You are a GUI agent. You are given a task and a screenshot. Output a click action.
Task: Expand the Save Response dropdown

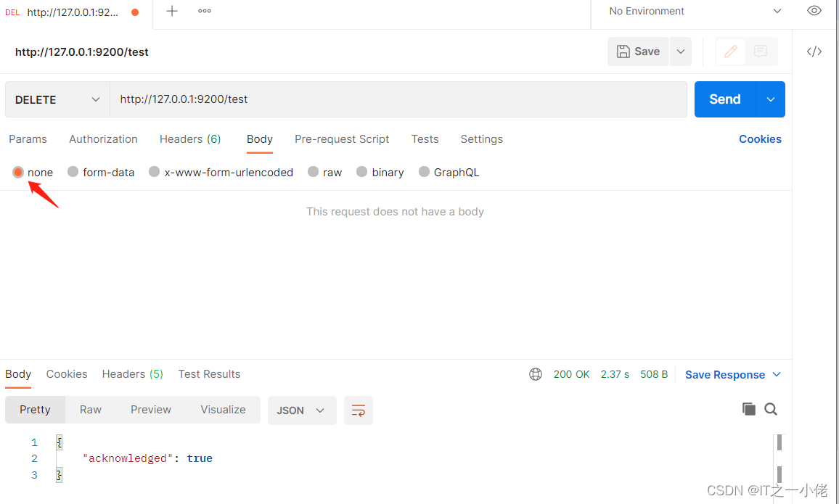point(733,375)
